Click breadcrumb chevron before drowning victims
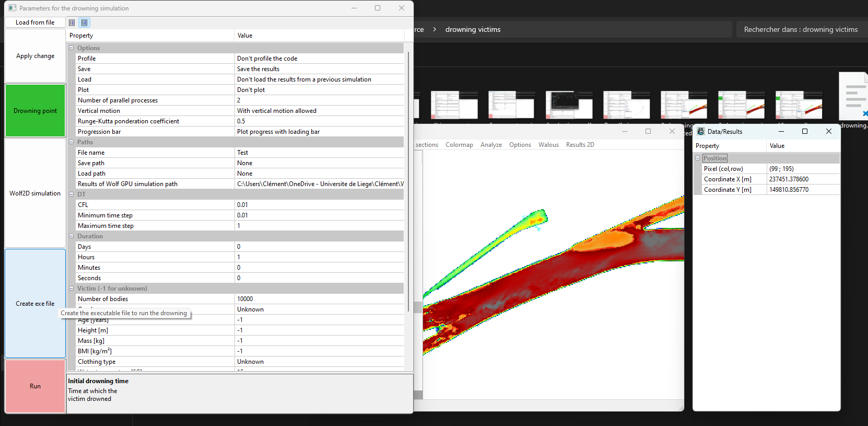This screenshot has width=868, height=426. pyautogui.click(x=435, y=29)
